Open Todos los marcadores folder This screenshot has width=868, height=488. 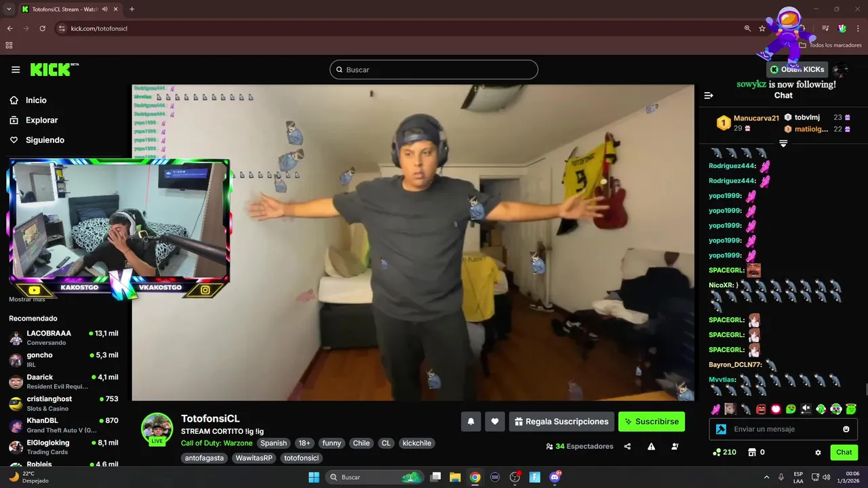tap(830, 45)
